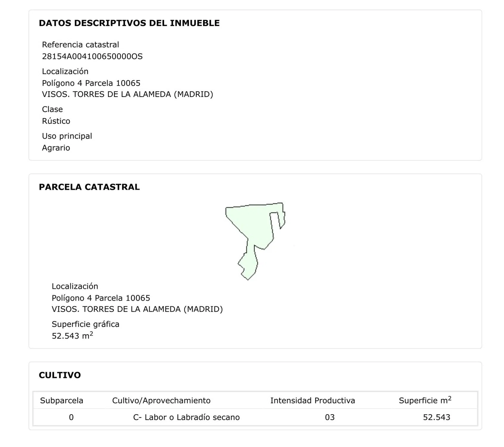Image resolution: width=504 pixels, height=447 pixels.
Task: Click the 'C- Labor o Labradío secano' cell
Action: (186, 417)
